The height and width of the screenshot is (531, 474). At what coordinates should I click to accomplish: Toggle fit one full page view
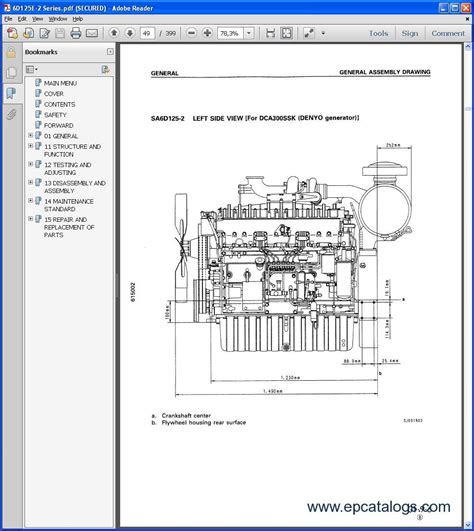[x=286, y=33]
